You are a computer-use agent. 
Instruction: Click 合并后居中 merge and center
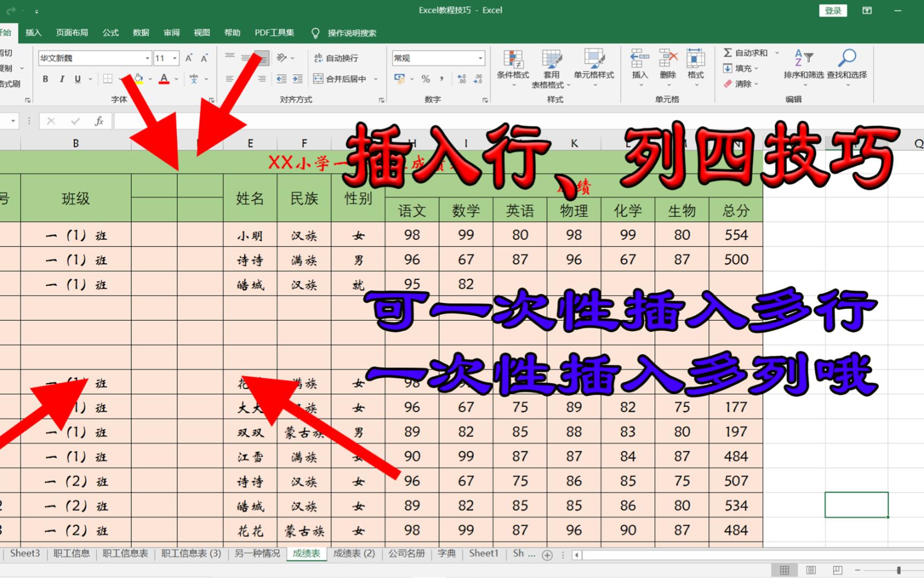coord(340,79)
